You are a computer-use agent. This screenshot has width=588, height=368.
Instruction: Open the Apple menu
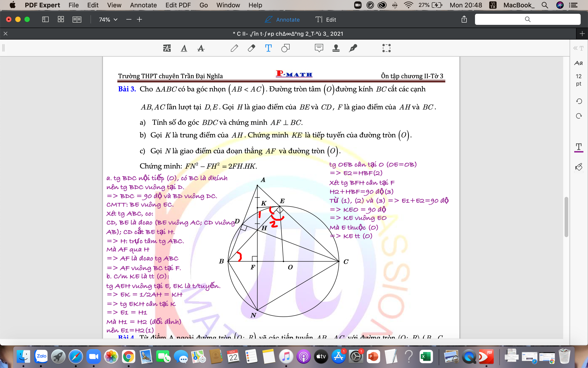[x=12, y=5]
